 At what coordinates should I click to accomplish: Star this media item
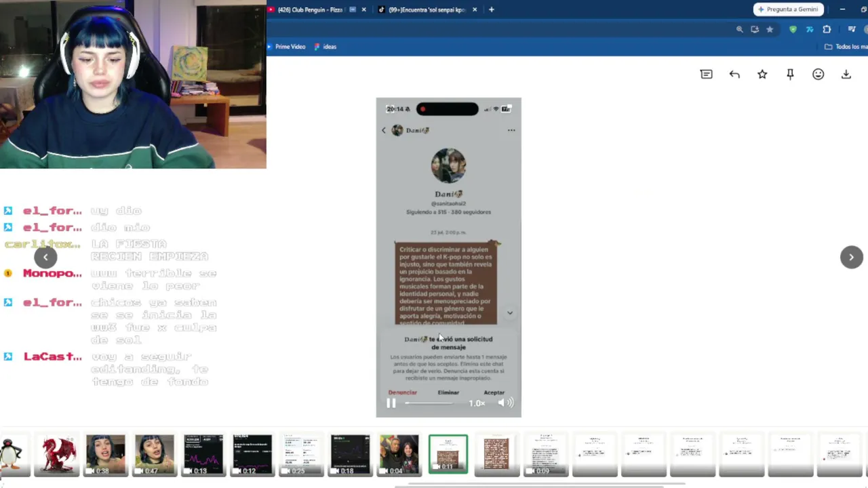click(762, 75)
